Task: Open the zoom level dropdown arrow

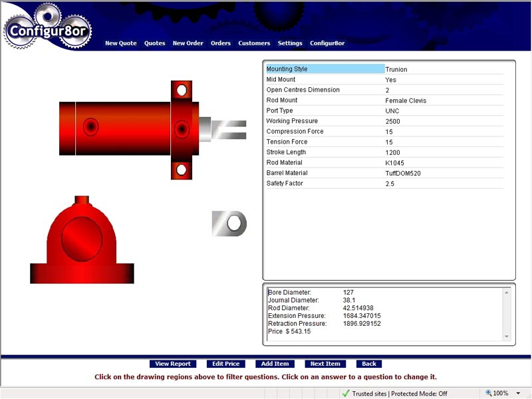Action: tap(518, 393)
